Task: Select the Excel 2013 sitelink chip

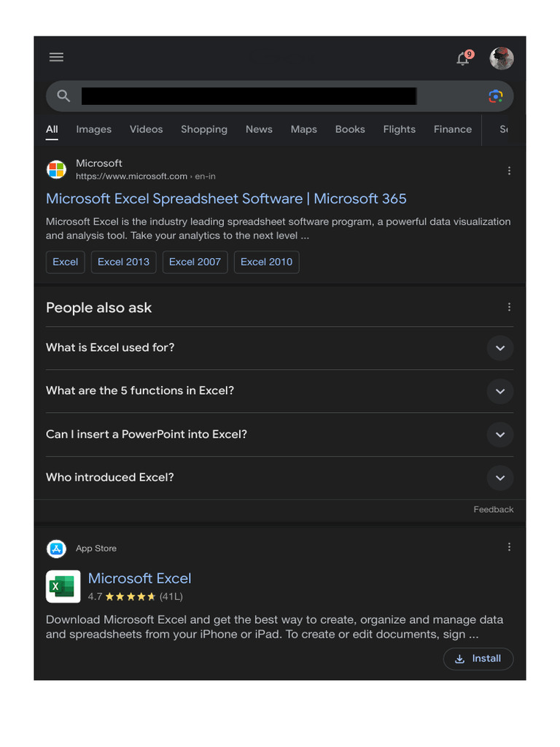Action: pyautogui.click(x=123, y=262)
